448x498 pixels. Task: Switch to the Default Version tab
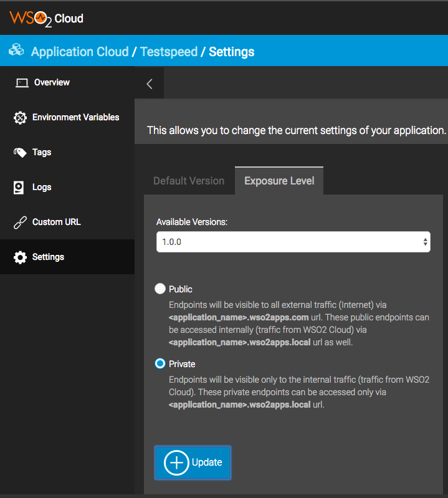pos(189,181)
